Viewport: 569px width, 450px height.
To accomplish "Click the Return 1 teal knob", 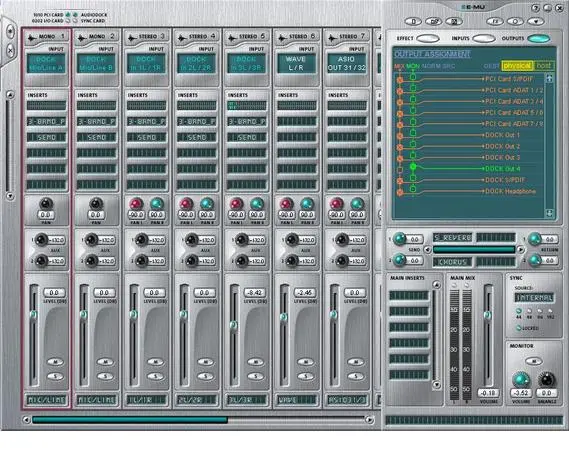I will click(535, 238).
